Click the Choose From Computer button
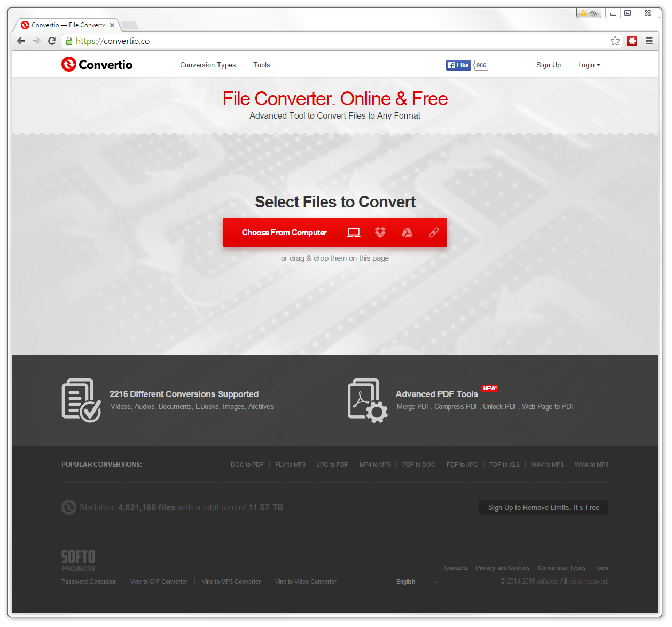The width and height of the screenshot is (672, 627). [x=284, y=233]
